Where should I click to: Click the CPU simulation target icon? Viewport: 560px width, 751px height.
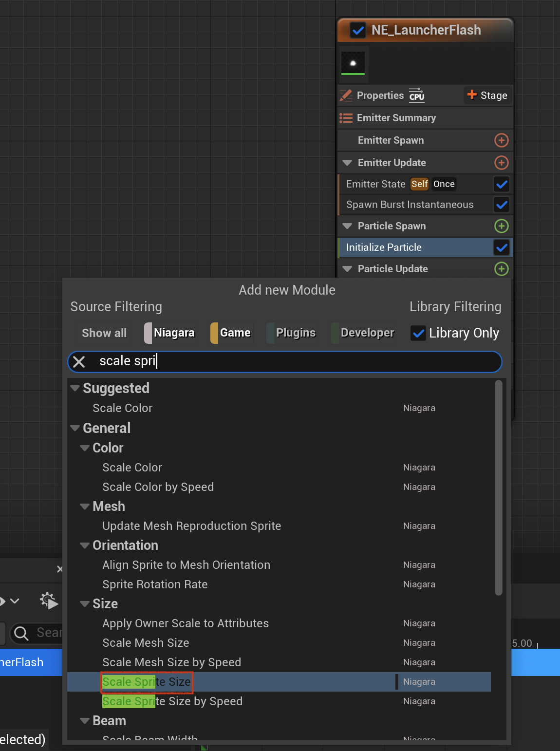[417, 95]
